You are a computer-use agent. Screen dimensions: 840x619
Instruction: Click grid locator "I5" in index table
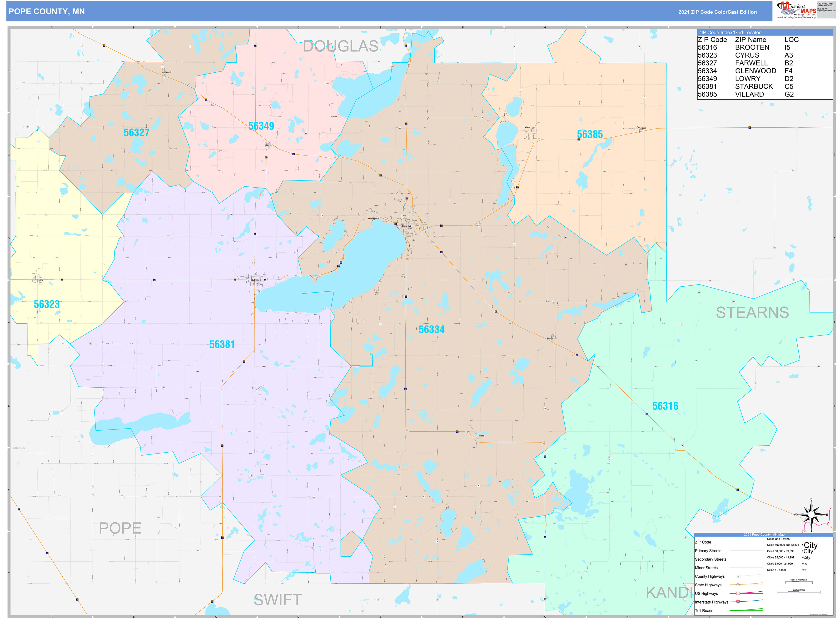(x=787, y=48)
